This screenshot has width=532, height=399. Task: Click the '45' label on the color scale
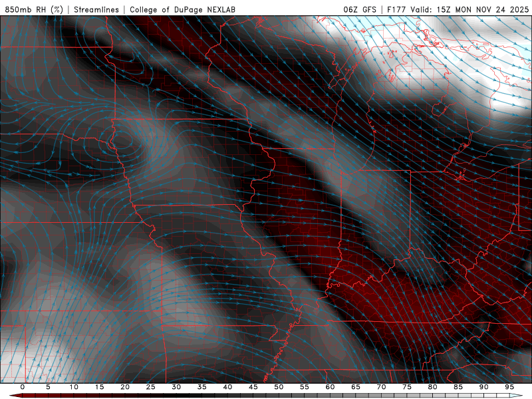click(253, 387)
